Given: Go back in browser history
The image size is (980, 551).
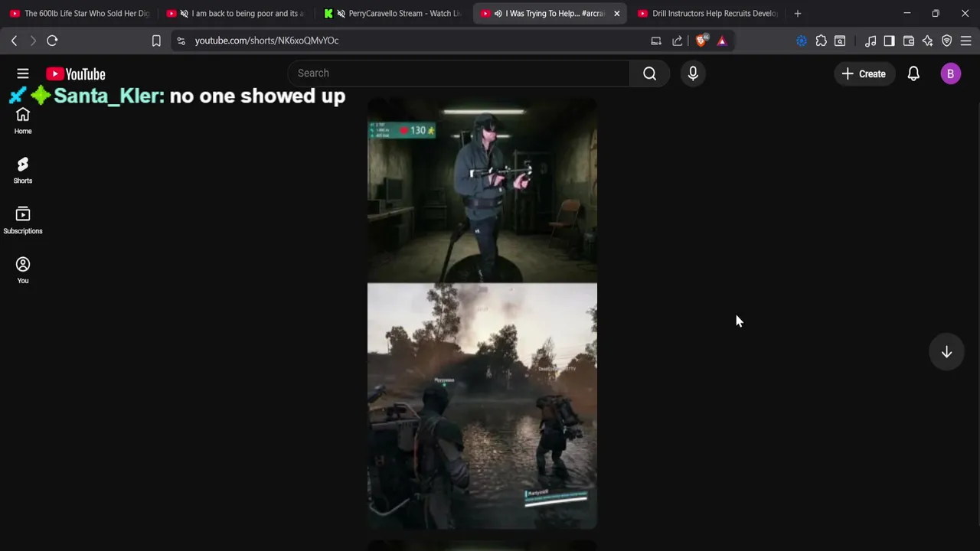Looking at the screenshot, I should [x=14, y=41].
